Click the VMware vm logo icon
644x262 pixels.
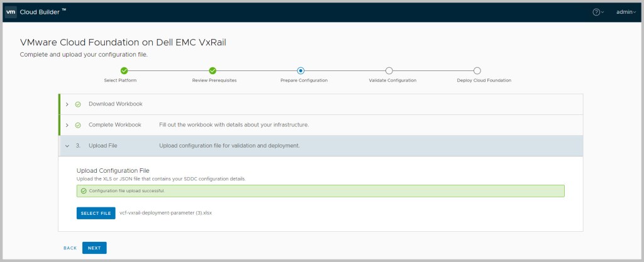click(x=11, y=12)
